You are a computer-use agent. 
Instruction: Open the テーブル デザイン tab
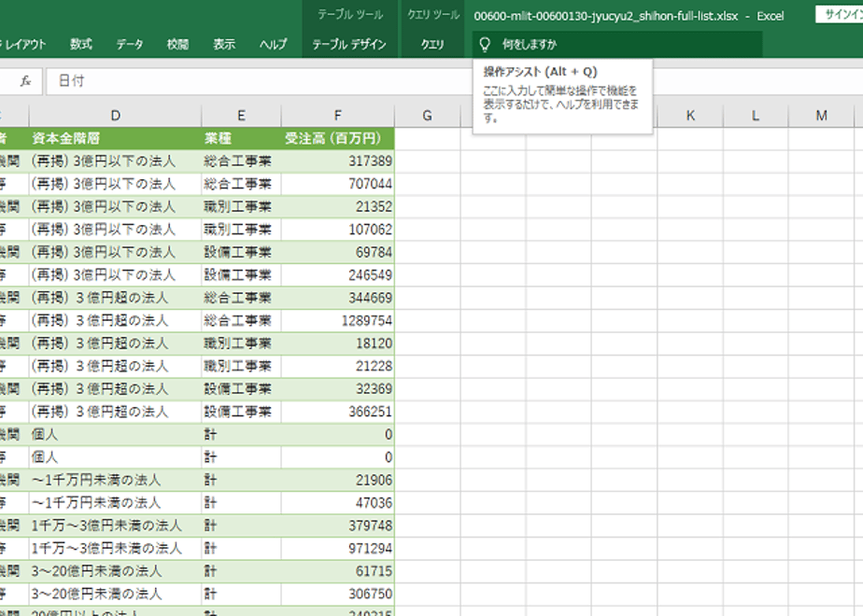(x=349, y=44)
